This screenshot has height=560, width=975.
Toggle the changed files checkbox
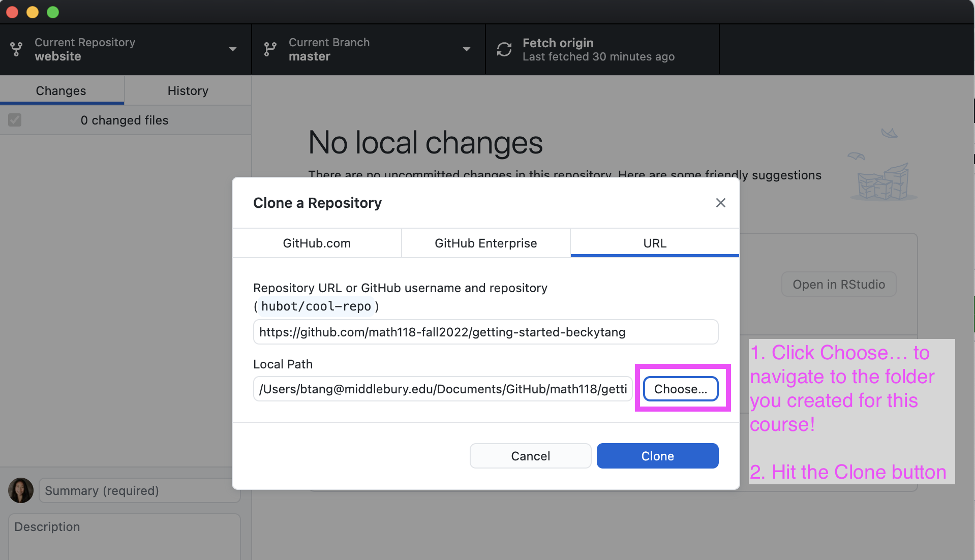coord(15,120)
